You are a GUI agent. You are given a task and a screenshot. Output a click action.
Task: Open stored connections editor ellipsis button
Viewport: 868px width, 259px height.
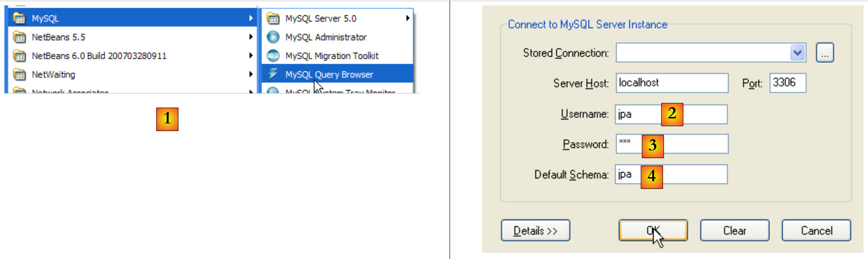825,53
